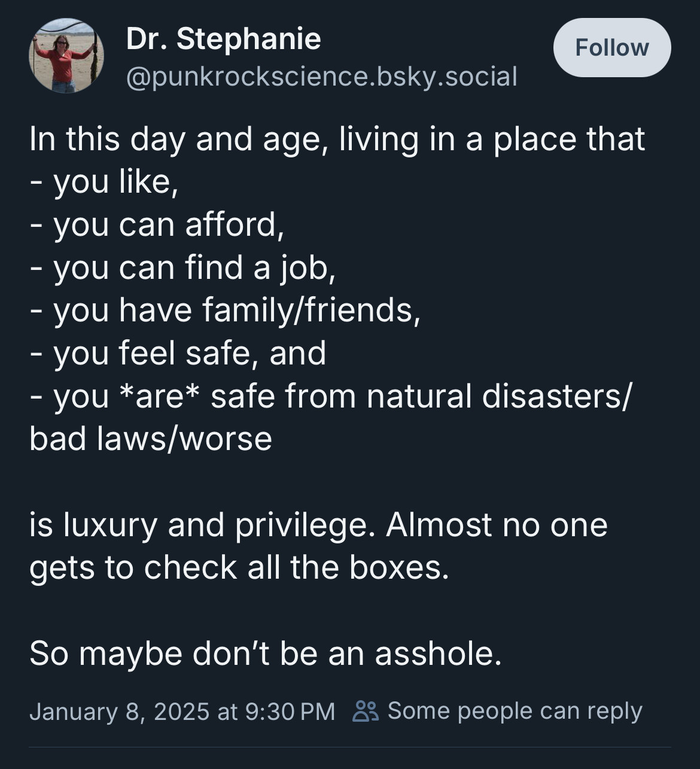Viewport: 700px width, 769px height.
Task: Open the "Some people can reply" info
Action: coord(515,711)
